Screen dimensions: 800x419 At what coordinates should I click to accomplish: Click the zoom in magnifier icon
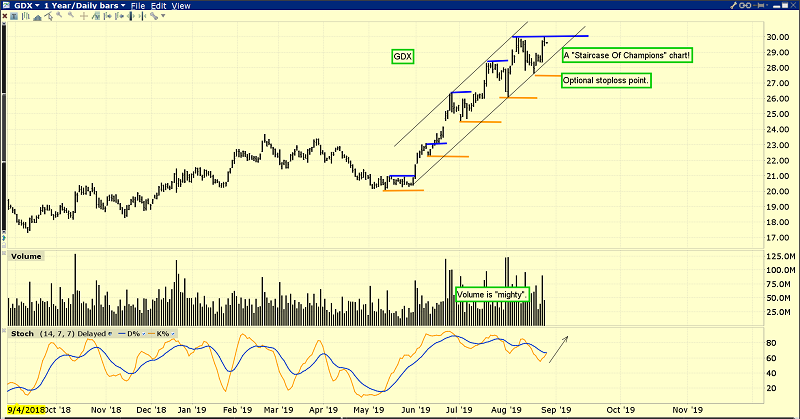coord(59,15)
